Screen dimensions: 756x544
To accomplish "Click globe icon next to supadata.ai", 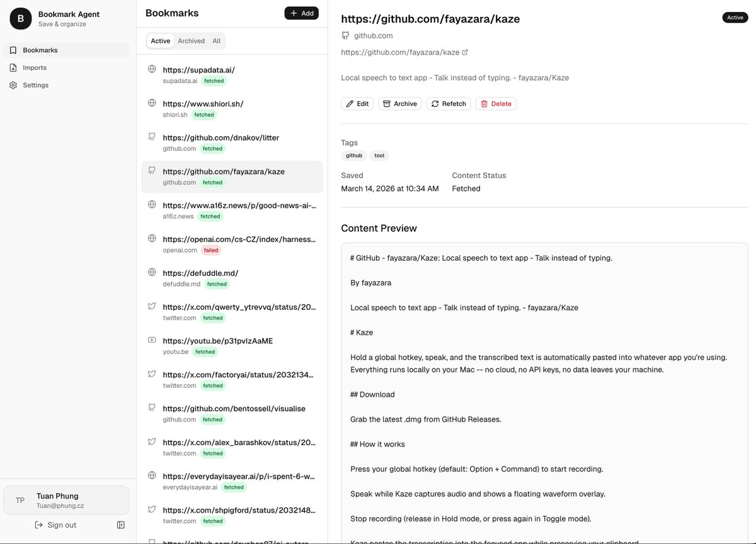I will click(x=152, y=69).
